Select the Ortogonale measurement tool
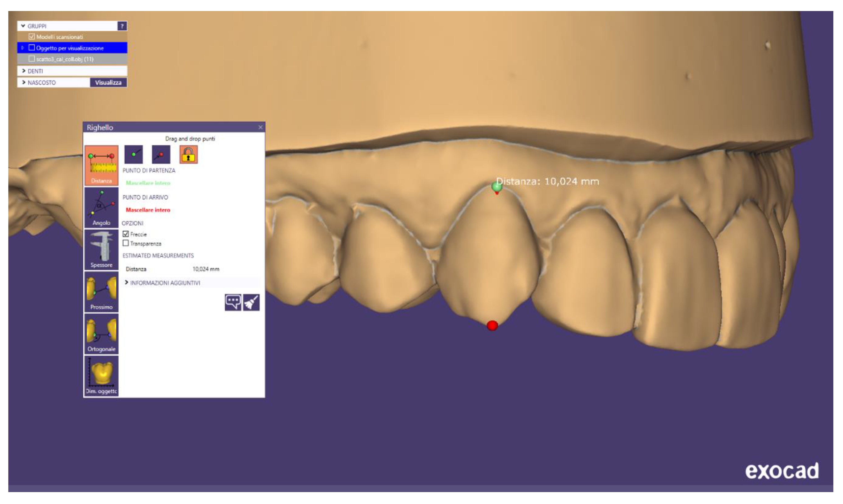The height and width of the screenshot is (504, 843). [x=101, y=334]
